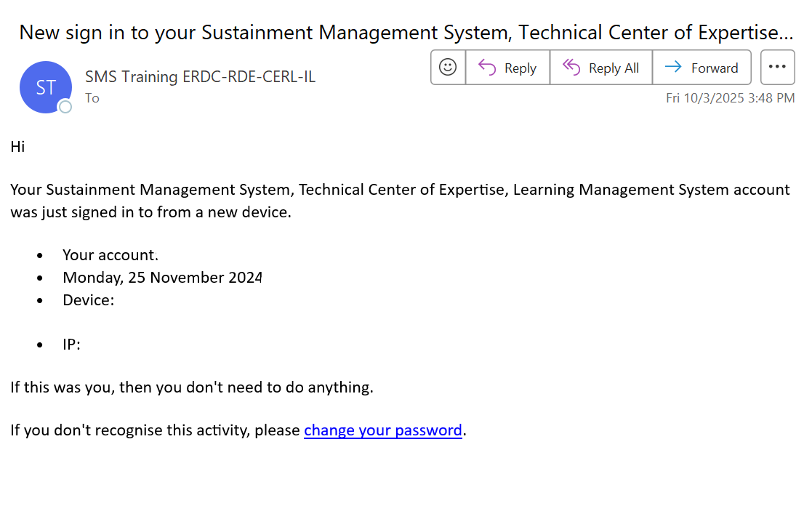Expand the To recipient list
812x511 pixels.
pos(92,98)
